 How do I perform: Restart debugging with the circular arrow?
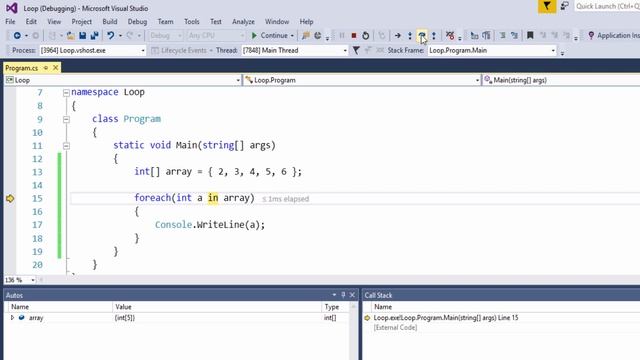(366, 36)
